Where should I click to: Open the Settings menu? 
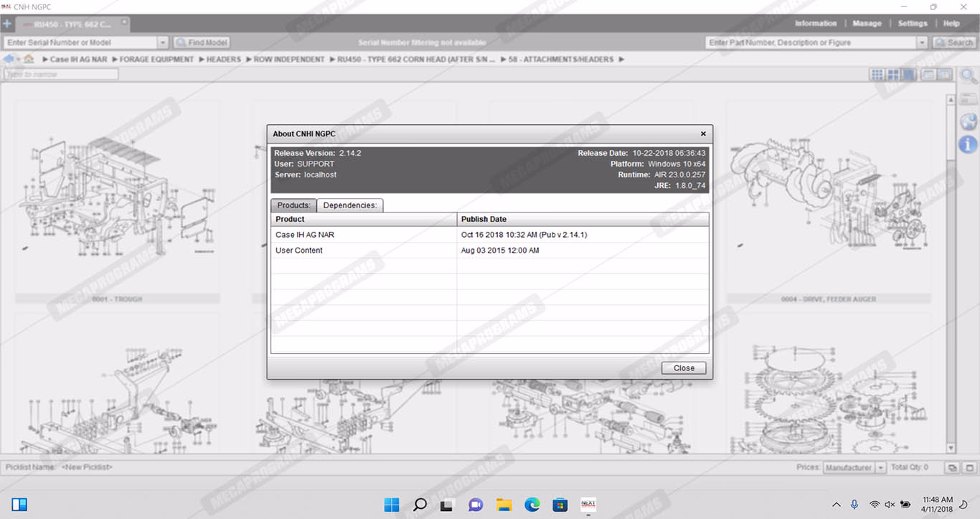pyautogui.click(x=913, y=24)
